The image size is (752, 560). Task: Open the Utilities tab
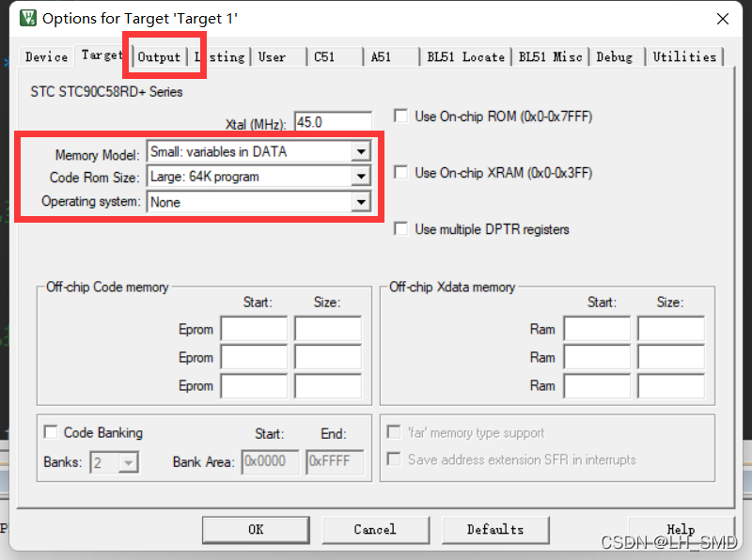684,56
